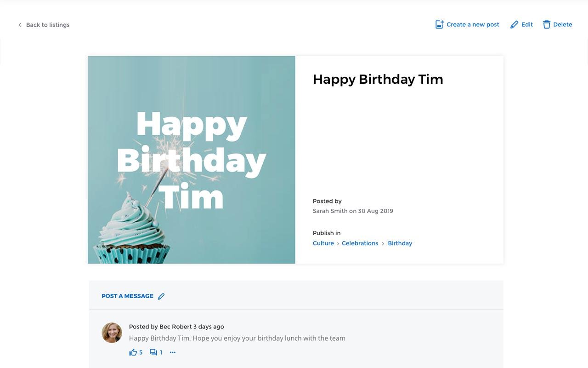This screenshot has height=368, width=588.
Task: Click the POST A MESSAGE link
Action: (x=128, y=296)
